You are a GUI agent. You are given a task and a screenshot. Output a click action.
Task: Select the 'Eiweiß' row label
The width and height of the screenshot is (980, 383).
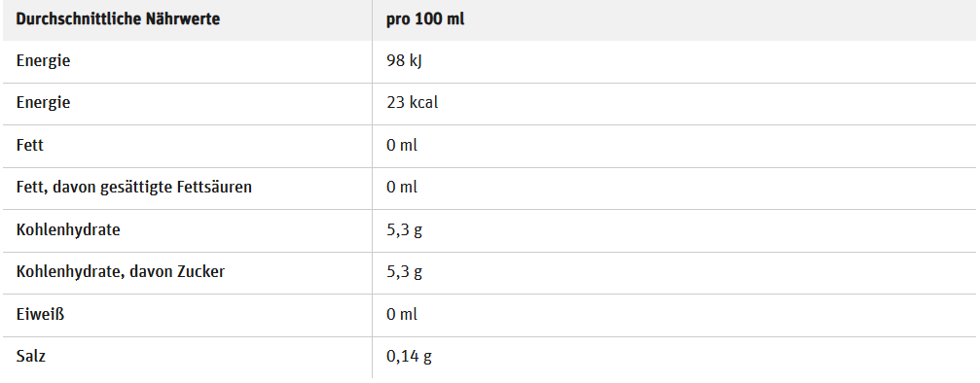40,314
